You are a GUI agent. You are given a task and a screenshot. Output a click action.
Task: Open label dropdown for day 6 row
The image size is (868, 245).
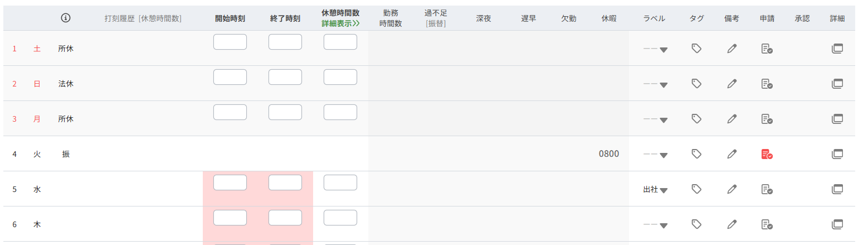pos(656,225)
